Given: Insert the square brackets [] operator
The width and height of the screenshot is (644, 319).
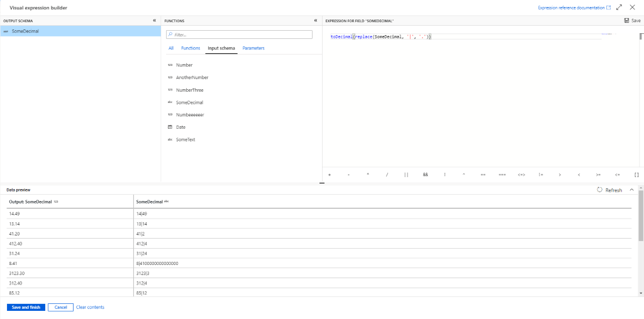Looking at the screenshot, I should click(636, 175).
